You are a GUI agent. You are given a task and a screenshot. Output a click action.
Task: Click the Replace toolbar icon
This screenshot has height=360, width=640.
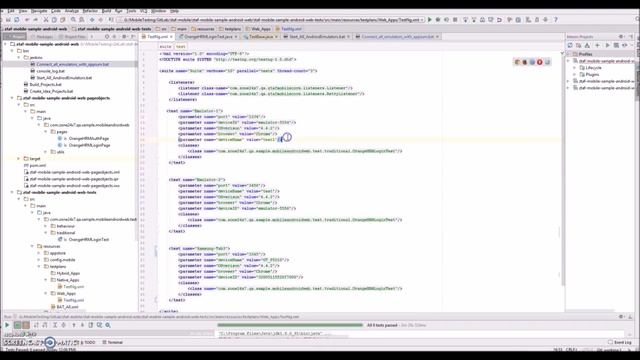click(82, 20)
